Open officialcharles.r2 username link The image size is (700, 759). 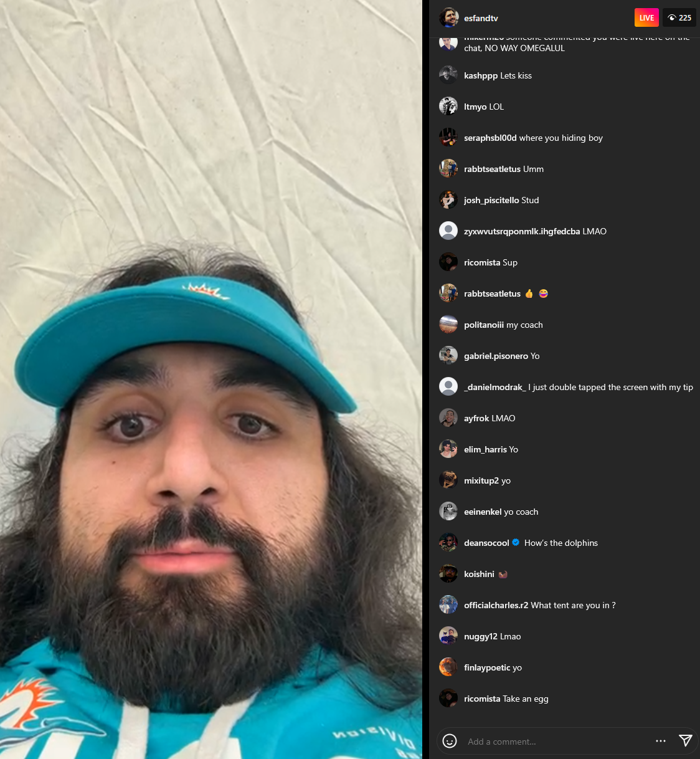click(x=496, y=605)
